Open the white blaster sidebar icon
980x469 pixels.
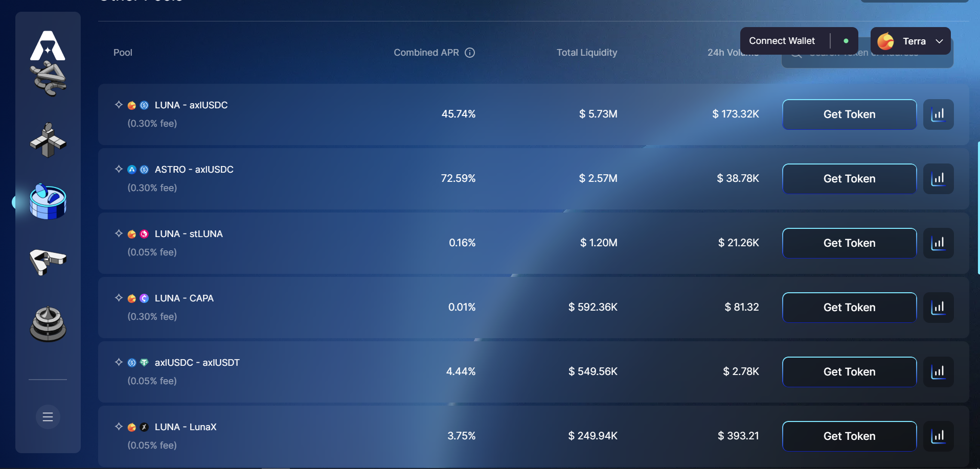point(48,262)
